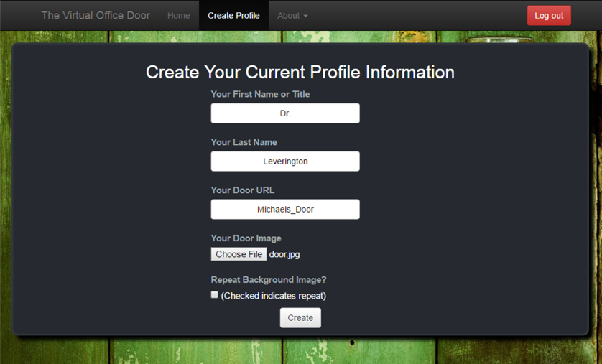602x364 pixels.
Task: Submit the form with the Create button
Action: 300,317
